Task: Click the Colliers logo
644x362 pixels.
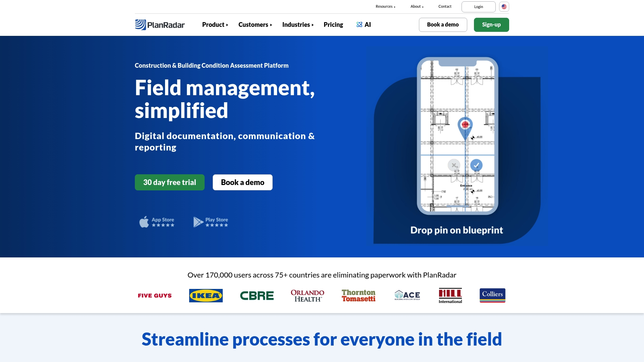Action: click(x=492, y=295)
